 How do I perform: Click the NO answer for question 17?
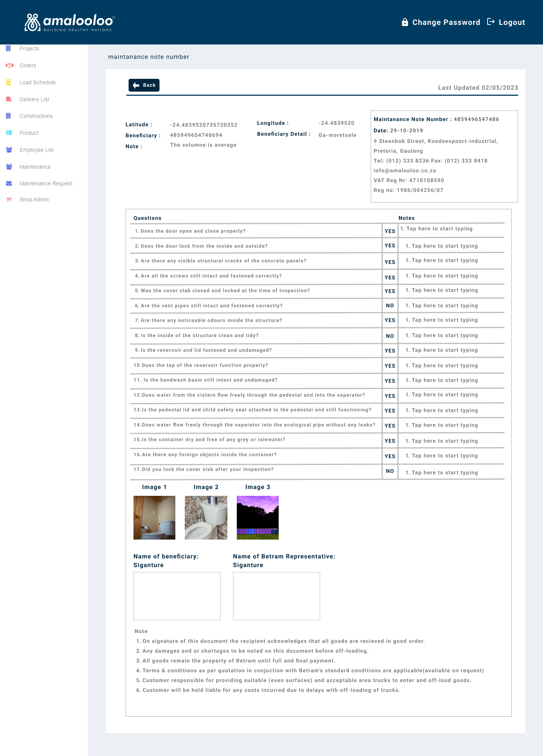[x=390, y=471]
